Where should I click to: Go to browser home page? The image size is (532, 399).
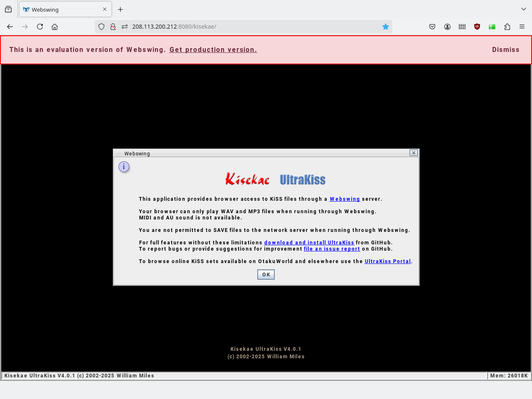[x=54, y=27]
